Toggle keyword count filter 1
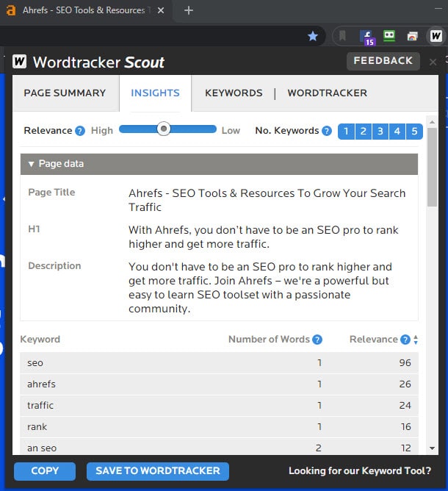This screenshot has width=448, height=491. click(347, 132)
